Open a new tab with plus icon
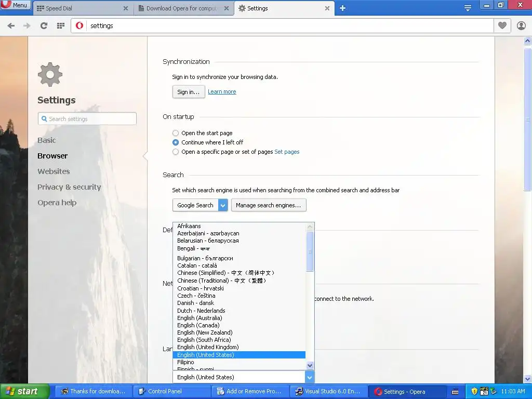Image resolution: width=532 pixels, height=399 pixels. tap(343, 8)
